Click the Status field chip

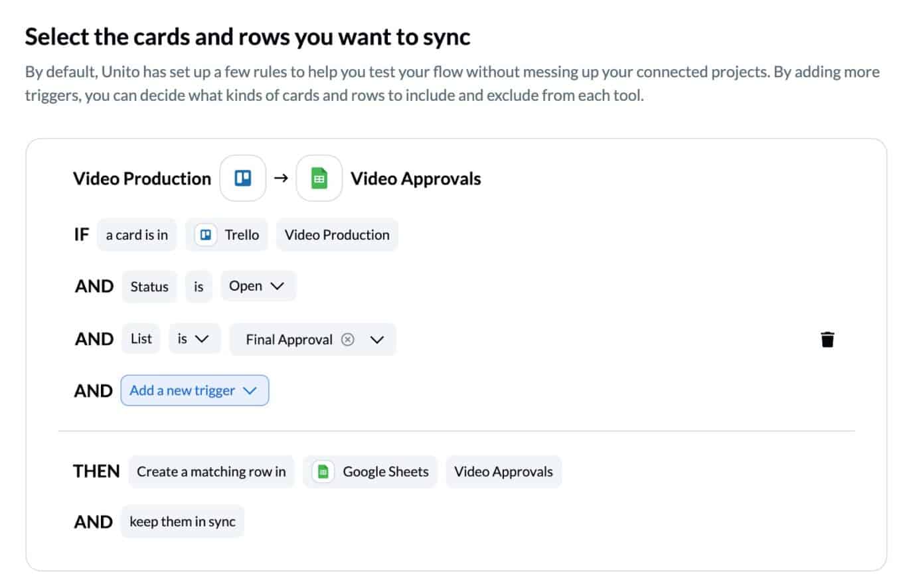pos(149,286)
